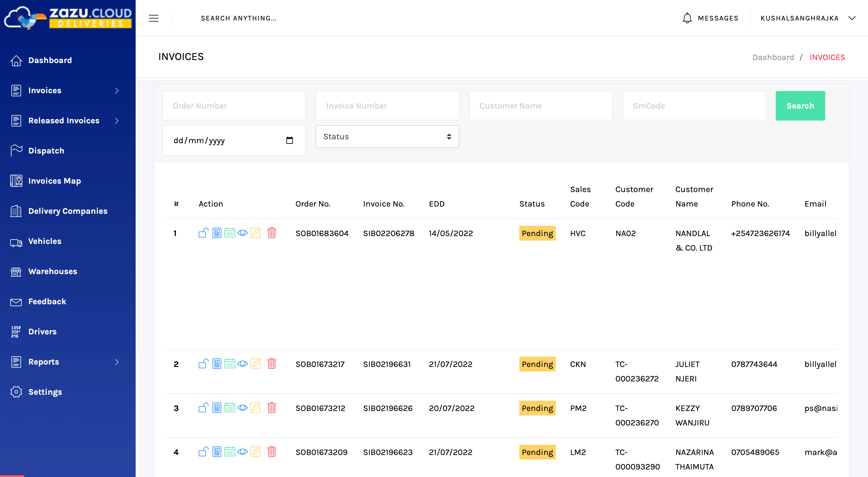Delete order SOB01673212 using the trash icon

272,408
